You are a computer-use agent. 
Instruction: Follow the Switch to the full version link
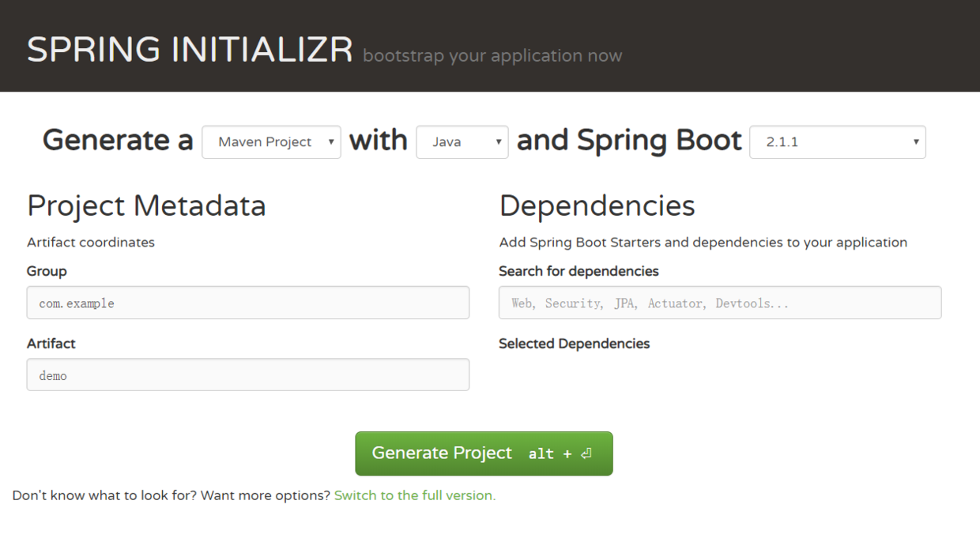(x=415, y=495)
